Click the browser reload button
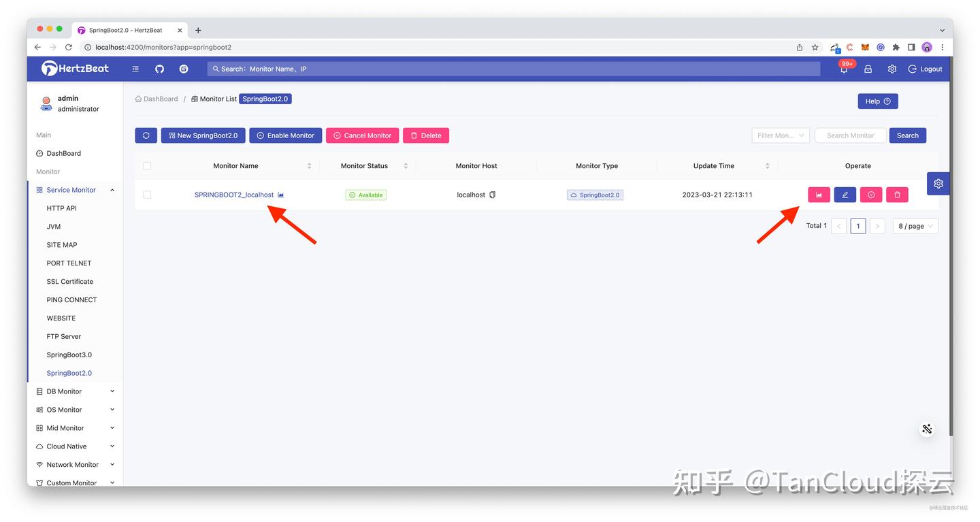The image size is (980, 522). (68, 47)
